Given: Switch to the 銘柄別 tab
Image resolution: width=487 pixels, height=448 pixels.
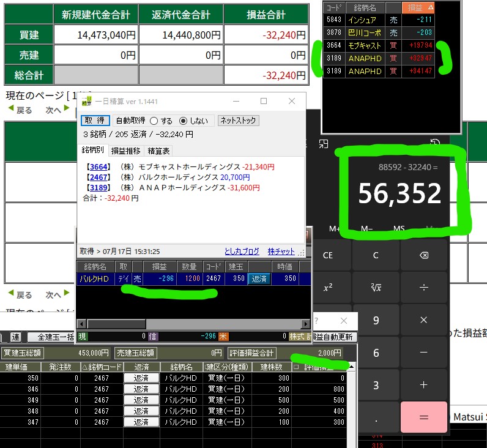Looking at the screenshot, I should tap(92, 150).
